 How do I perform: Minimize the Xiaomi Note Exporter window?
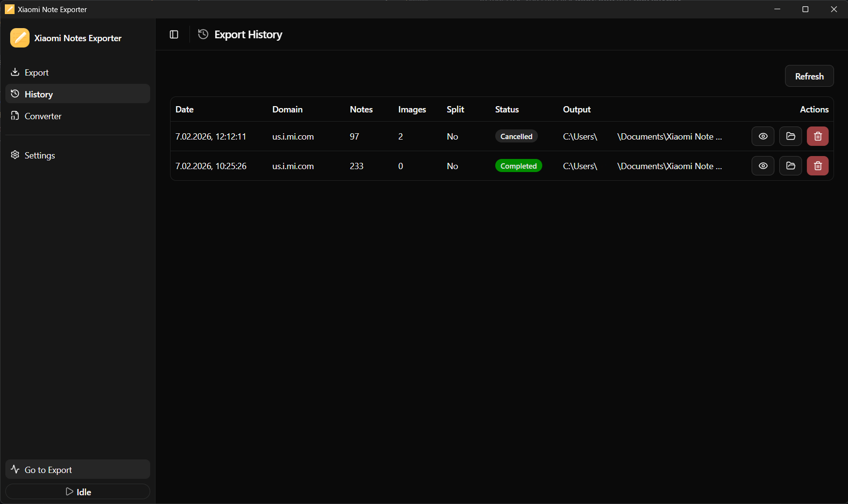click(777, 9)
